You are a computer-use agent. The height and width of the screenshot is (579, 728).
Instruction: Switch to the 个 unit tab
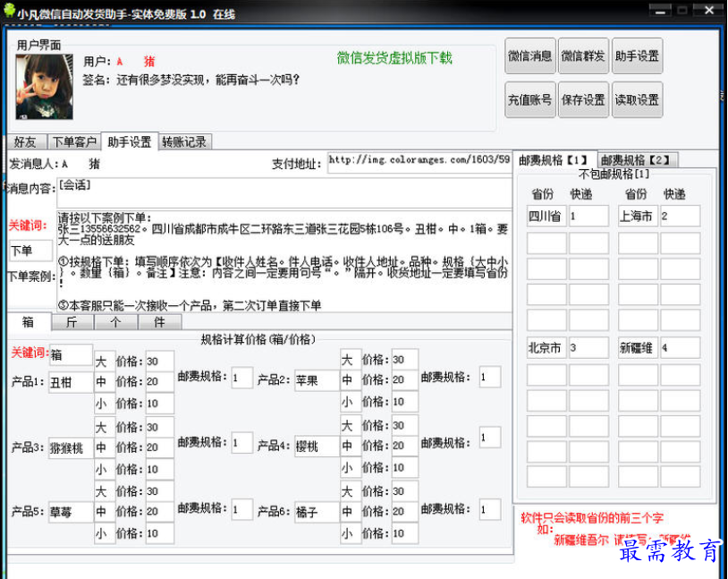tap(115, 322)
